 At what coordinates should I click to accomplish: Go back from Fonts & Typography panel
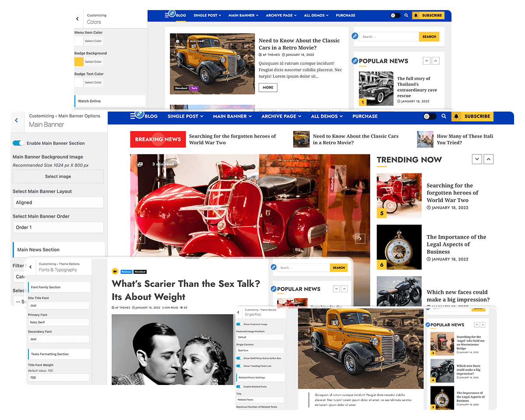coord(30,267)
